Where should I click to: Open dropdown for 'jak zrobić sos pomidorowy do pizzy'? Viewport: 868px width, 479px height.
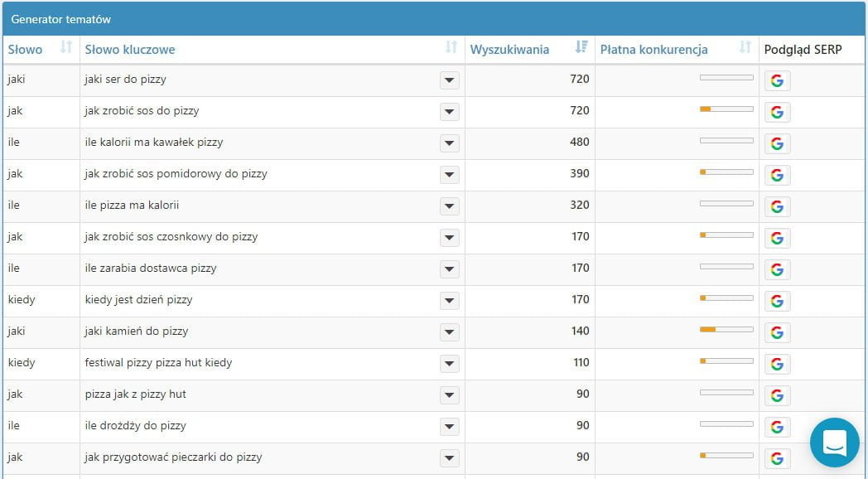coord(449,175)
